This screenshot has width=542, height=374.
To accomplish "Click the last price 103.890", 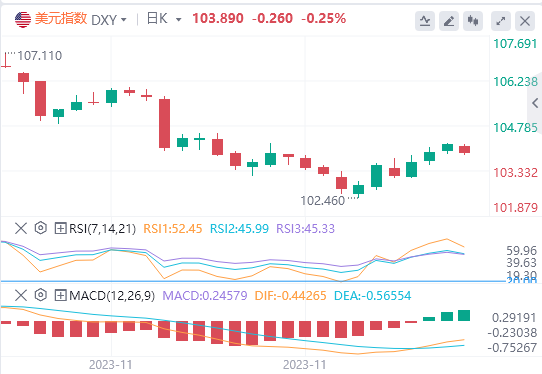I will pyautogui.click(x=218, y=18).
